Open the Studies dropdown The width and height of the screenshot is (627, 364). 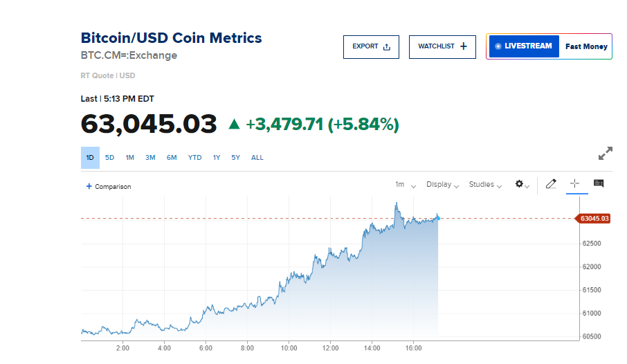[485, 185]
